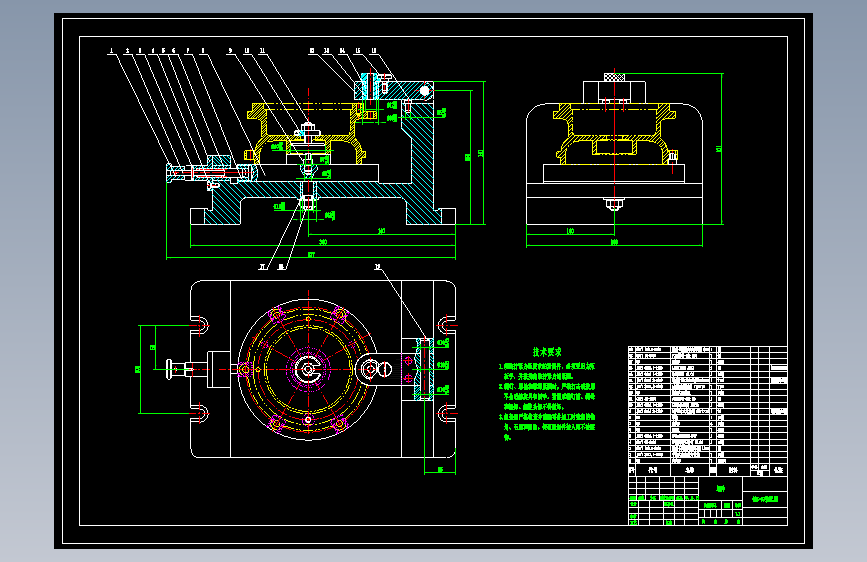Click part balloon number 11
This screenshot has height=562, width=867.
263,50
